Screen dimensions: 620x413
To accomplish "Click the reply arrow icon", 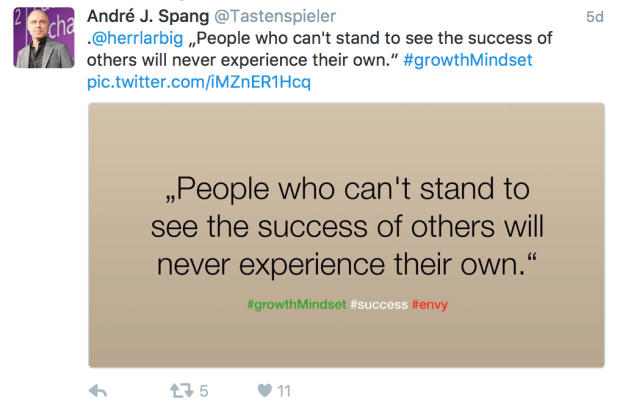I will pos(98,390).
